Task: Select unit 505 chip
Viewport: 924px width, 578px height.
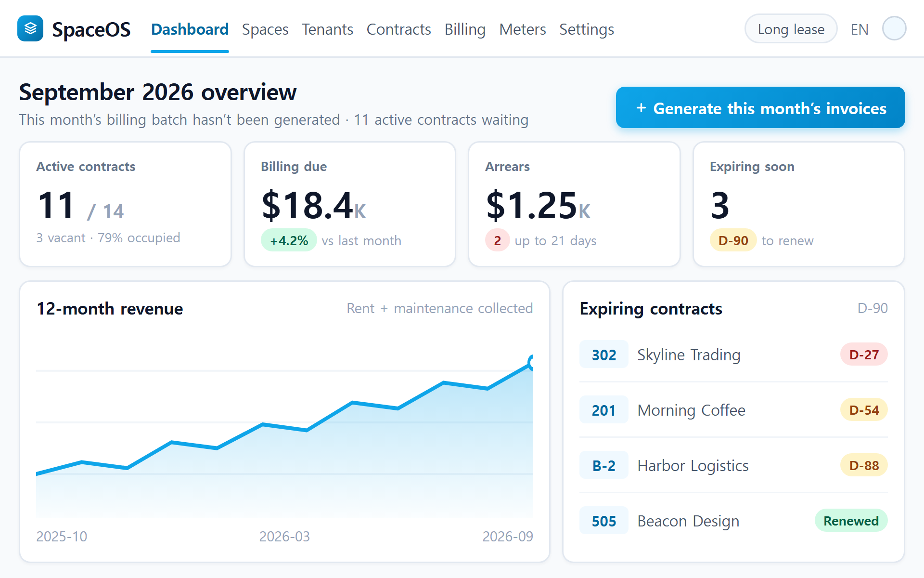Action: click(x=604, y=521)
